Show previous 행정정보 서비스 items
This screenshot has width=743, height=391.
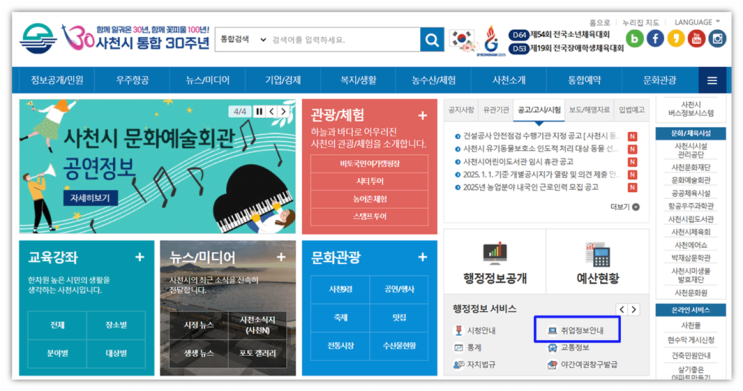pyautogui.click(x=622, y=309)
